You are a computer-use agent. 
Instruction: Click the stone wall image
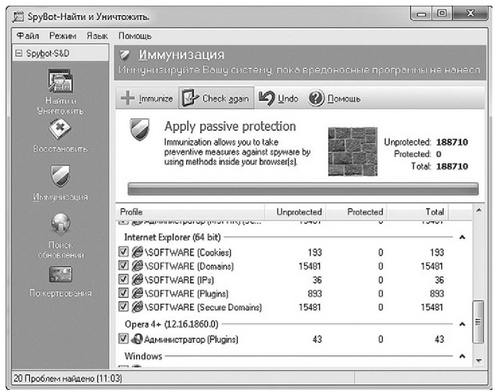pyautogui.click(x=352, y=151)
